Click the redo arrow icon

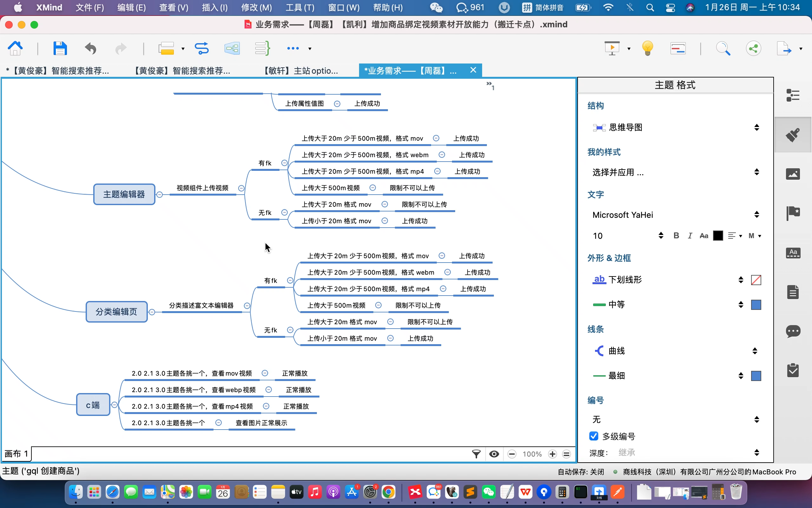(x=121, y=49)
